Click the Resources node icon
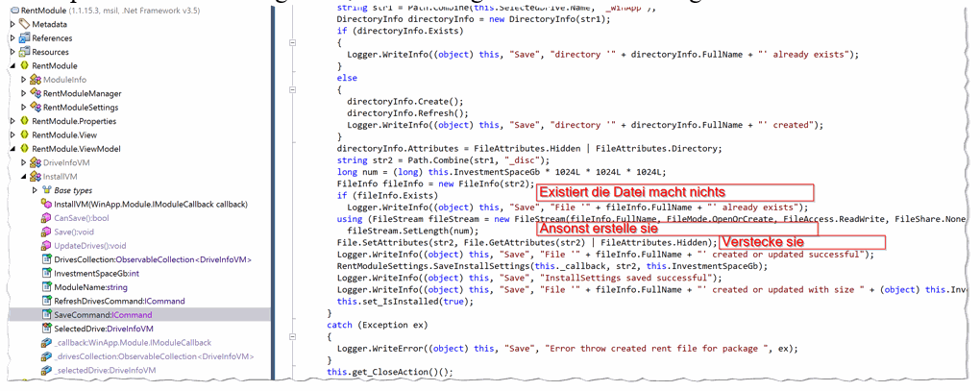Screen dimensions: 980x391 [24, 52]
